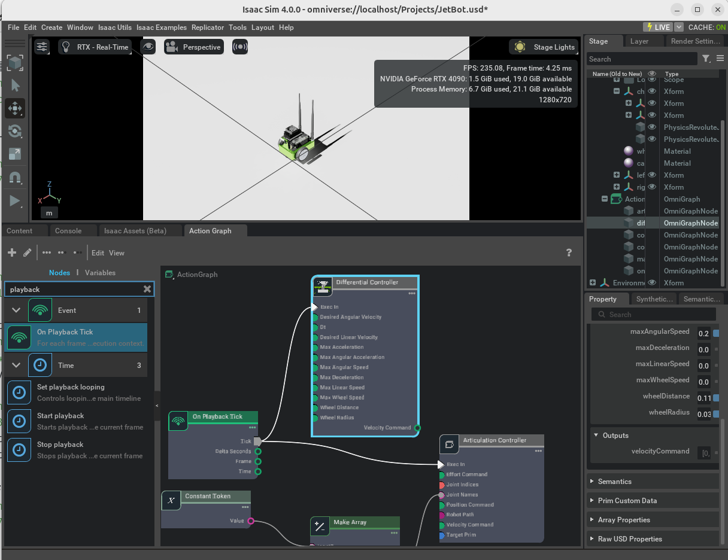Image resolution: width=728 pixels, height=560 pixels.
Task: Click the Action Graph add plus icon
Action: coord(12,252)
